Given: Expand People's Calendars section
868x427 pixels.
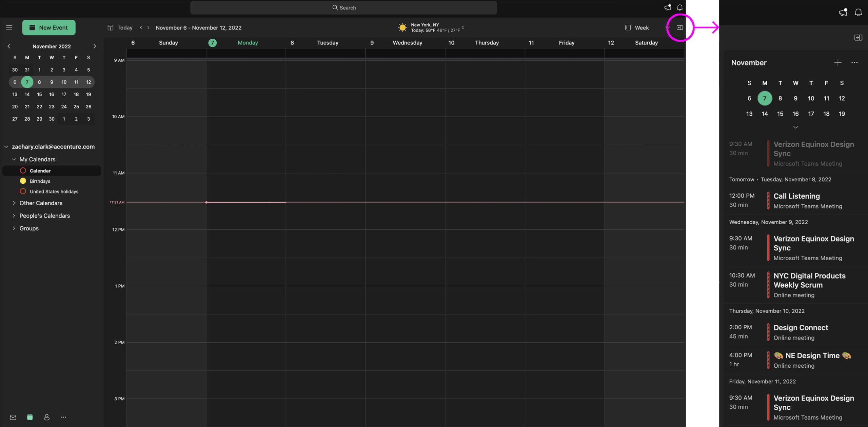Looking at the screenshot, I should click(14, 216).
